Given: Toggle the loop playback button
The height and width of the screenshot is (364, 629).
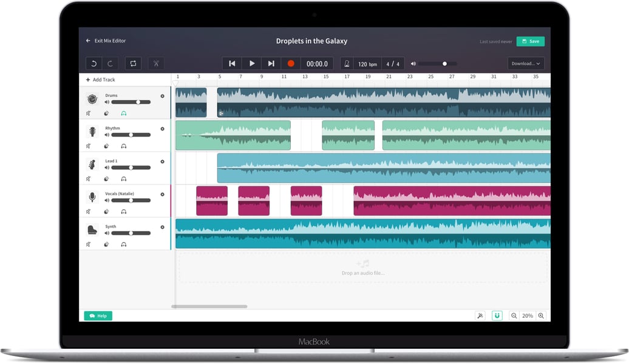Looking at the screenshot, I should point(133,63).
